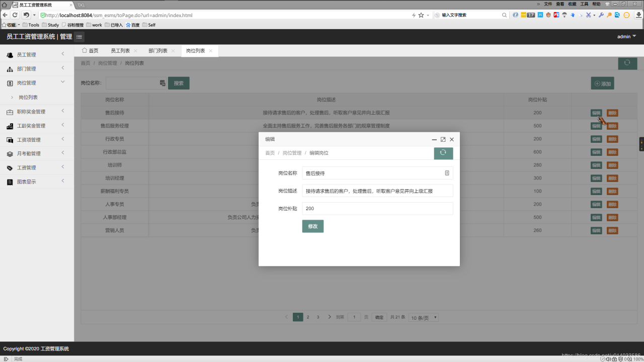Switch to the 员工列表 tab

(x=120, y=51)
